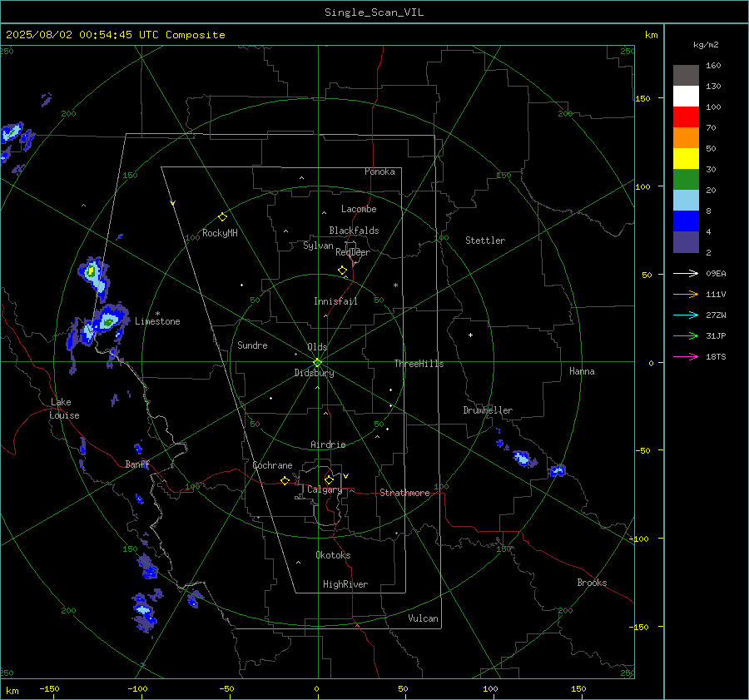Click the Lake Louise label
This screenshot has height=700, width=749.
click(x=64, y=409)
